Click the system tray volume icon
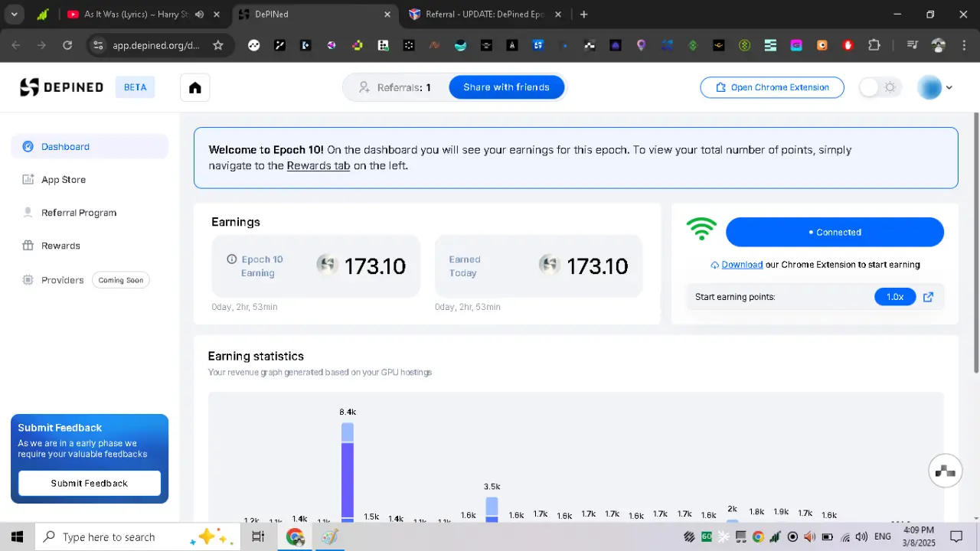The image size is (980, 551). (861, 536)
